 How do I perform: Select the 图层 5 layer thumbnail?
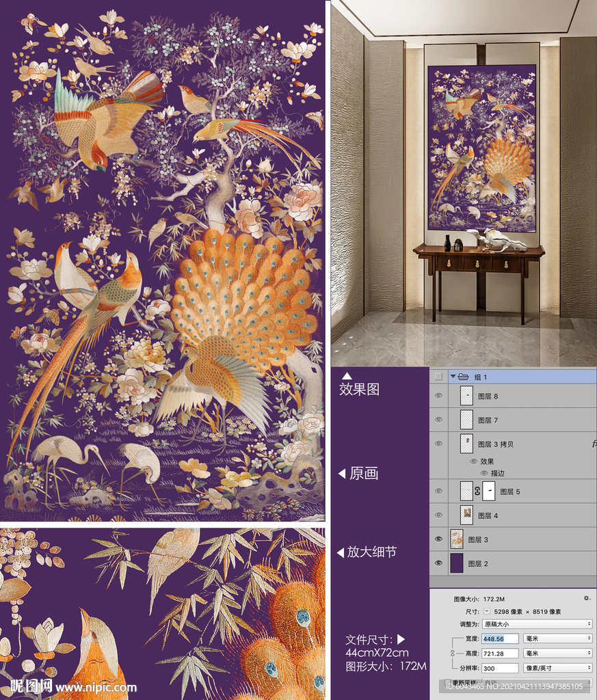466,491
